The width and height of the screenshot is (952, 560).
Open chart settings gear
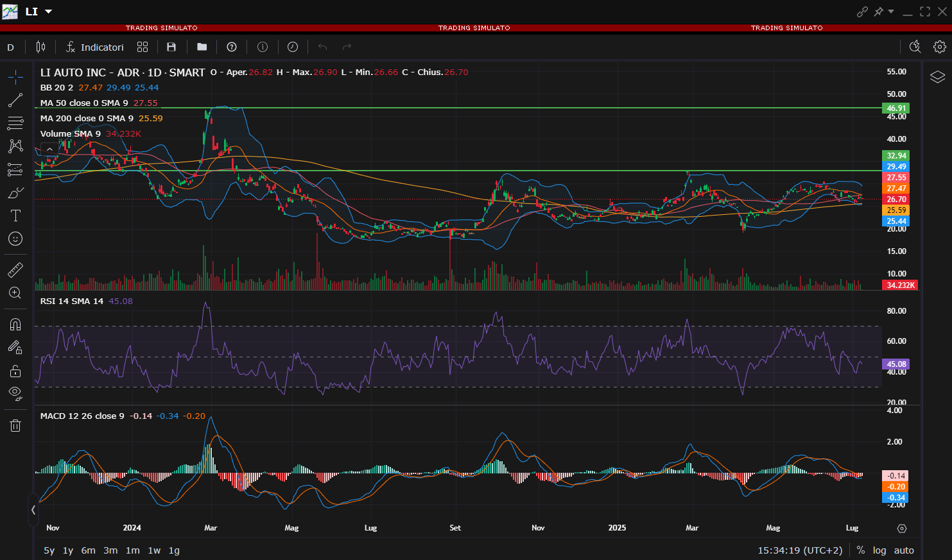(x=940, y=47)
